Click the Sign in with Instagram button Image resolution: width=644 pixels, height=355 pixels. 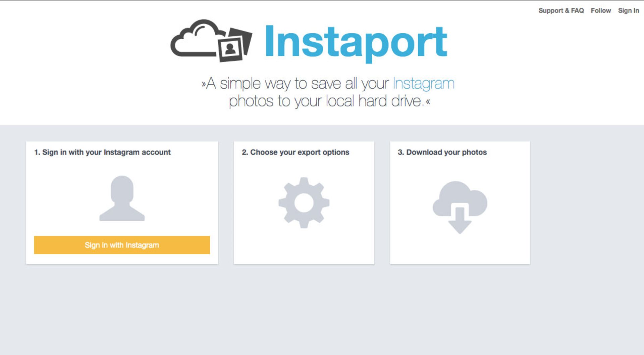(122, 245)
